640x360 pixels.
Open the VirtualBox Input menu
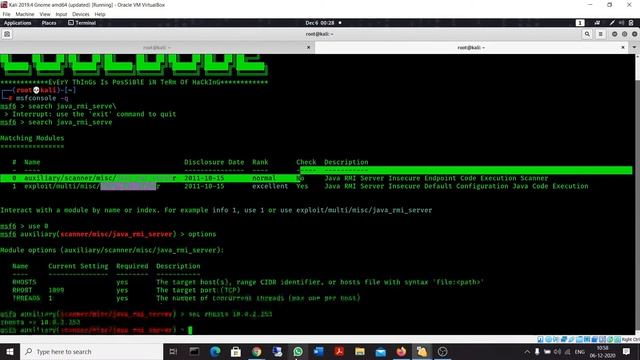click(x=61, y=14)
